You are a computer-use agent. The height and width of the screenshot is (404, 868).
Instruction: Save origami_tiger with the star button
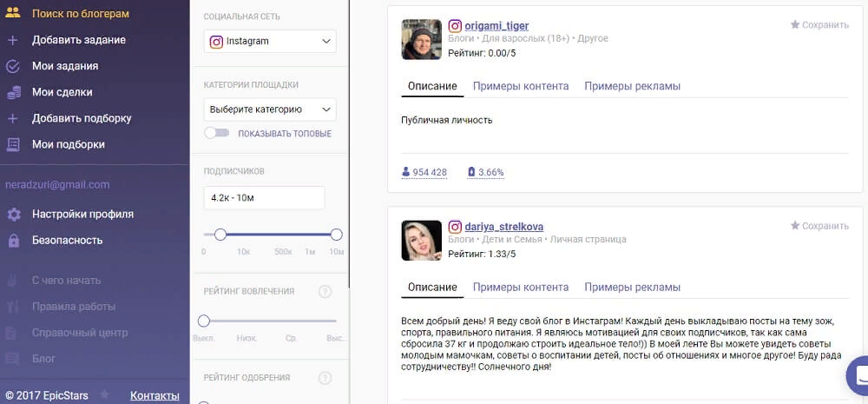[x=819, y=25]
